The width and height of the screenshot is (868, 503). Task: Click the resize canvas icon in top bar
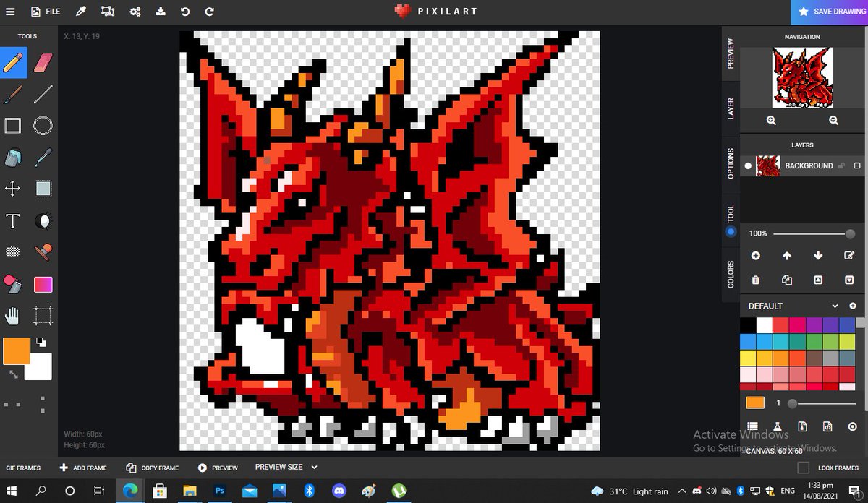pyautogui.click(x=108, y=12)
